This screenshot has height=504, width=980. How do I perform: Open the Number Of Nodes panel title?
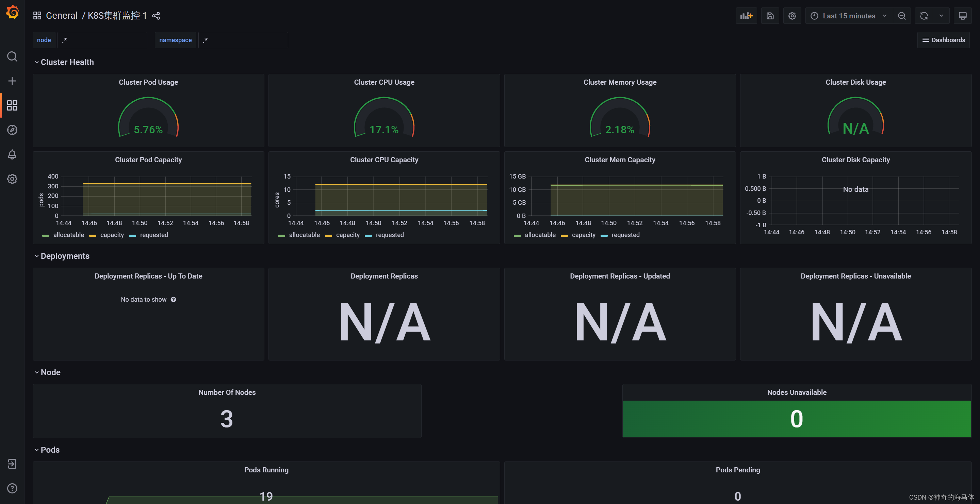click(x=227, y=392)
